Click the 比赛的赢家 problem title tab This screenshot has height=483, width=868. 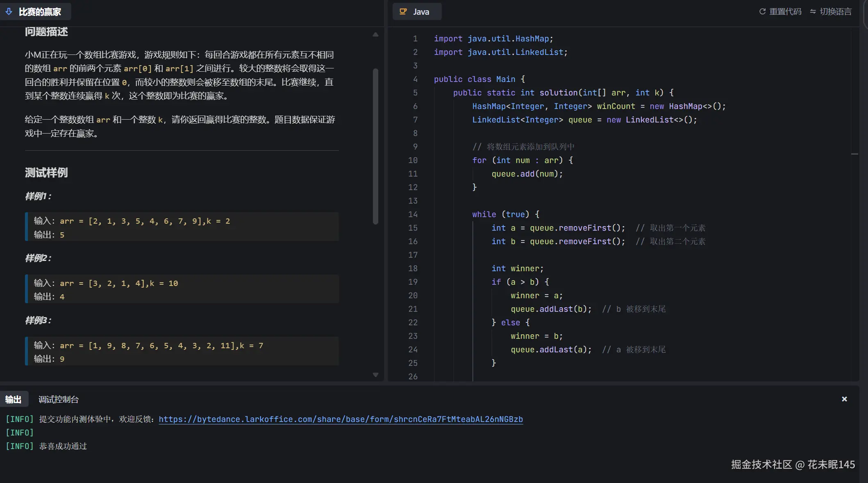coord(39,11)
